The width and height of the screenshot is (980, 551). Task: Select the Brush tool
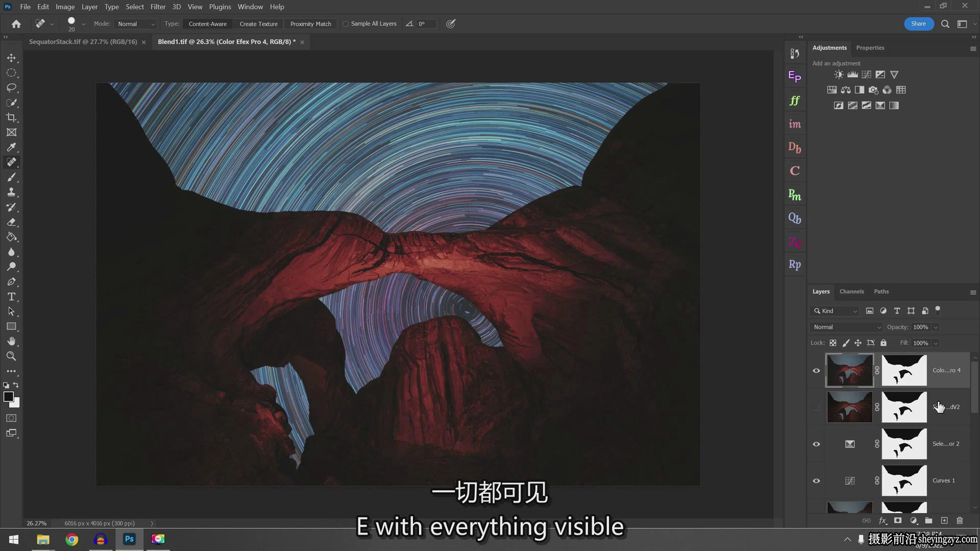[11, 177]
